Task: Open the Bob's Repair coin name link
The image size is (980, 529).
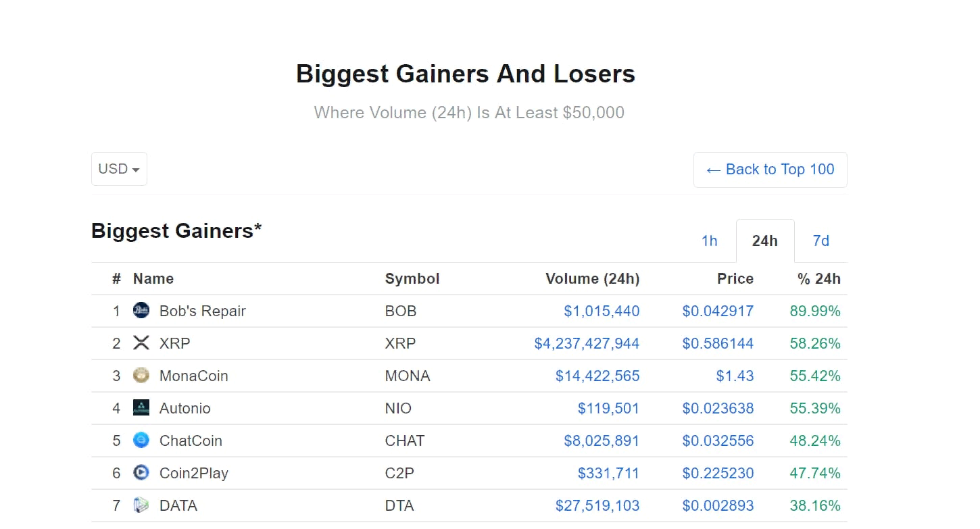Action: 202,311
